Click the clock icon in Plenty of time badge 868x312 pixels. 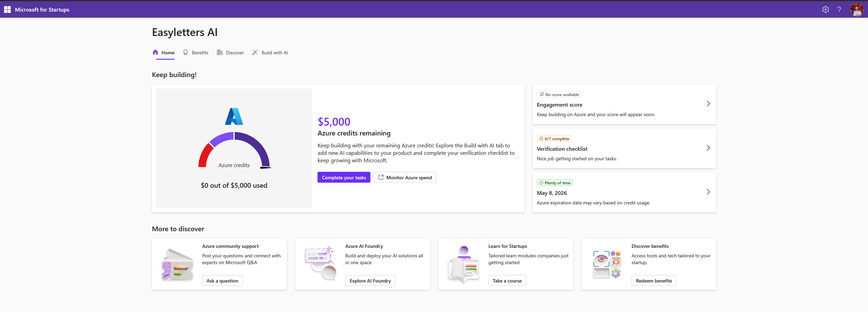point(541,183)
